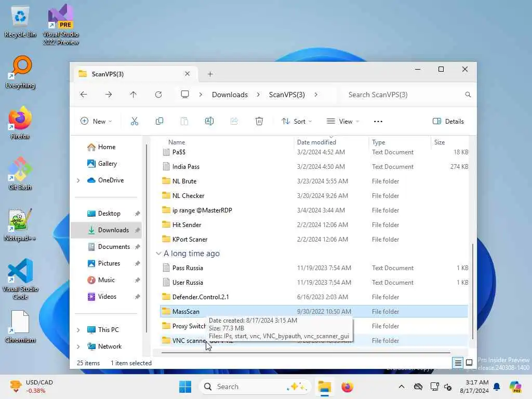Add a new Explorer tab
The image size is (532, 399).
210,74
